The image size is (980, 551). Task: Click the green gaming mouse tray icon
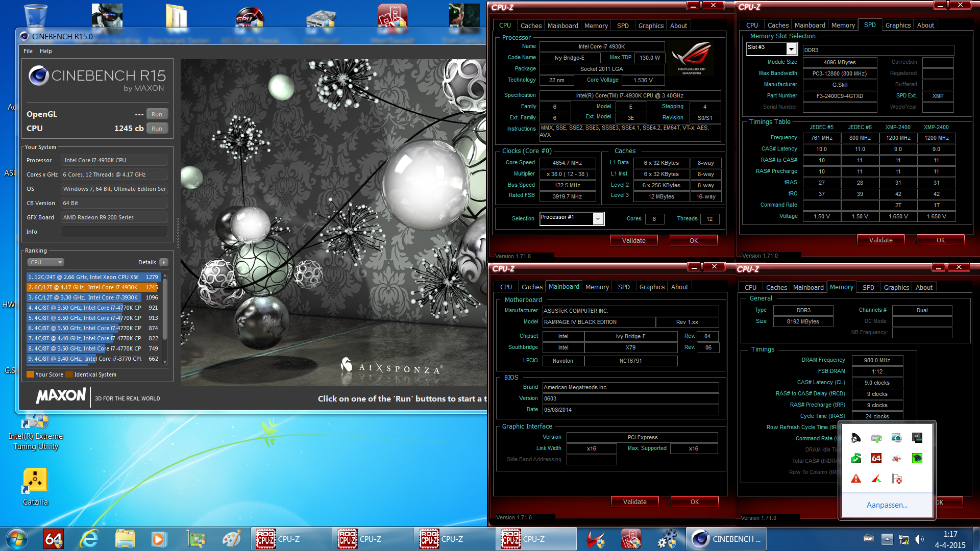(x=917, y=458)
